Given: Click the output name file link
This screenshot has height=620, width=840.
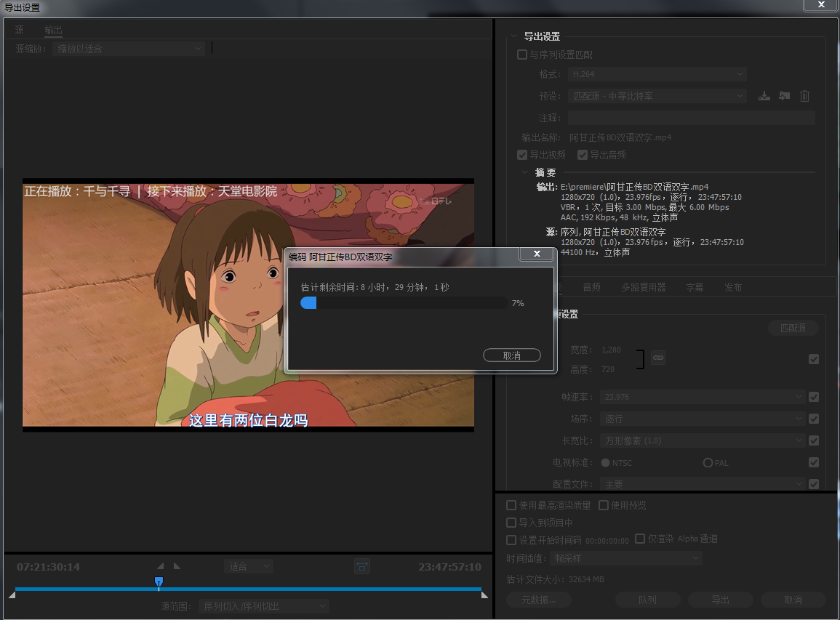Looking at the screenshot, I should [x=620, y=137].
